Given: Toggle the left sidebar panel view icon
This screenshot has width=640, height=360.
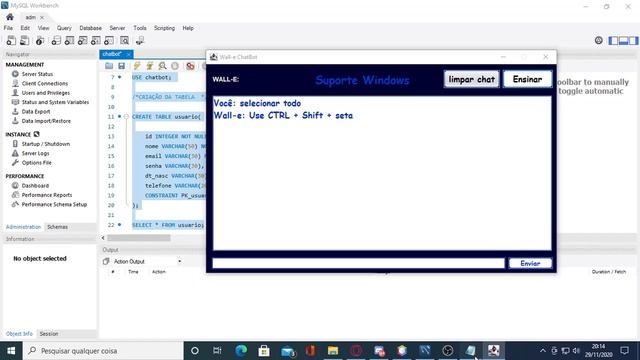Looking at the screenshot, I should 613,40.
